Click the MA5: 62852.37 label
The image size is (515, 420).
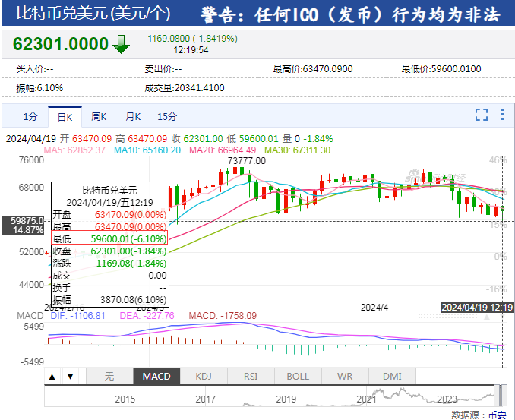click(74, 150)
